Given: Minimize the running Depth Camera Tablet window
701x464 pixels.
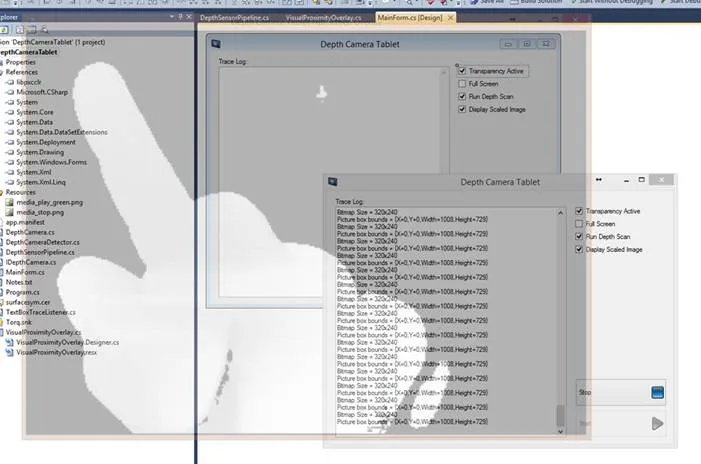Looking at the screenshot, I should click(x=626, y=180).
